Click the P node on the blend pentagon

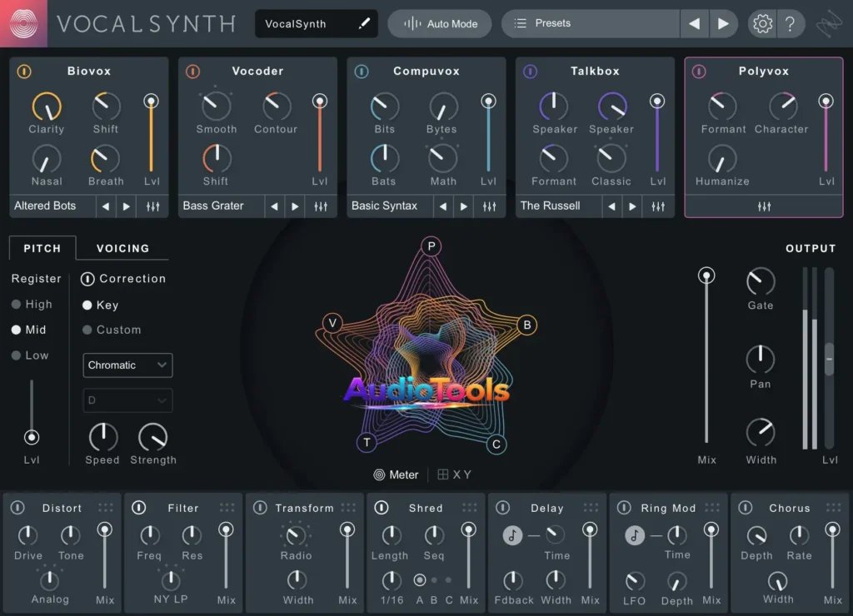point(430,247)
